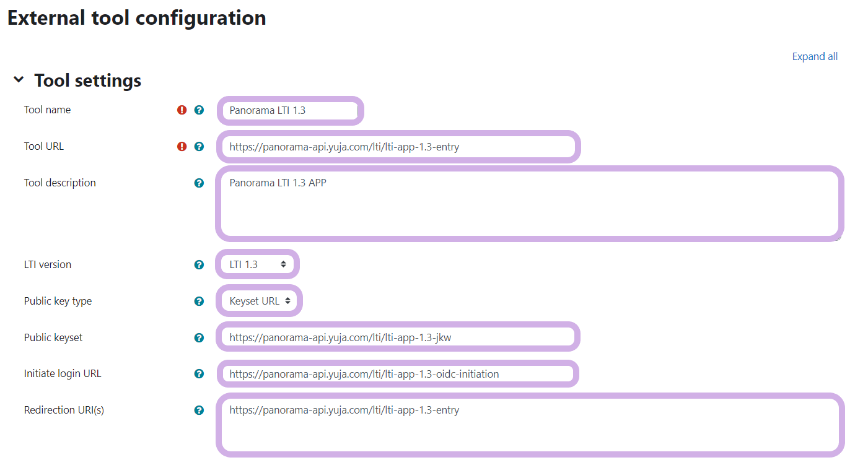This screenshot has height=460, width=868.
Task: Open Public key type help icon
Action: [x=199, y=302]
